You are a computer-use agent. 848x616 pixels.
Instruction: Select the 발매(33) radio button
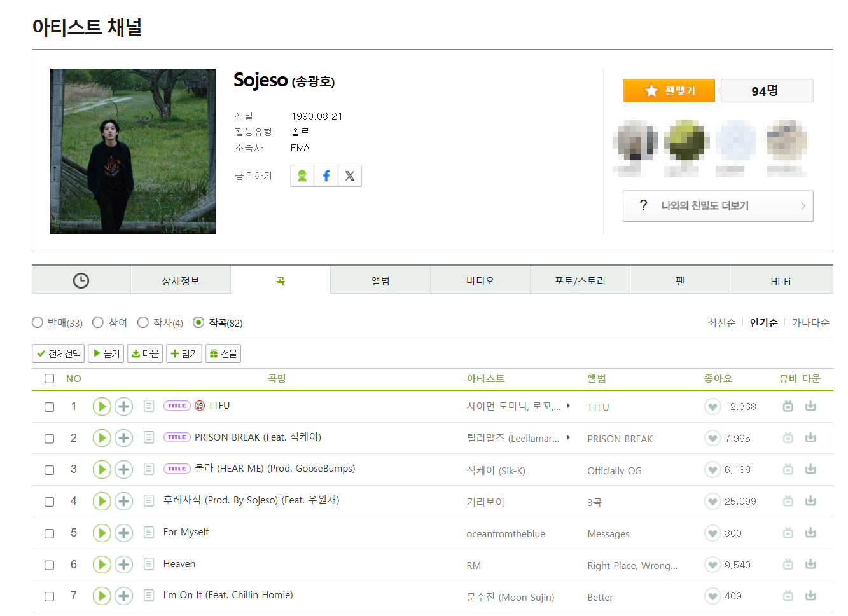pos(38,323)
